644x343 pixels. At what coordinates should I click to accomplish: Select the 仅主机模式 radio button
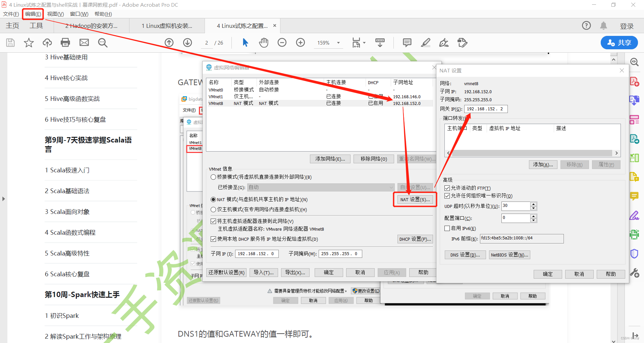pos(214,210)
